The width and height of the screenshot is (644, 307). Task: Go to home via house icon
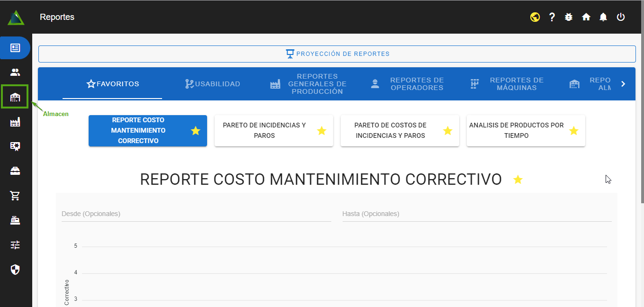[x=586, y=17]
